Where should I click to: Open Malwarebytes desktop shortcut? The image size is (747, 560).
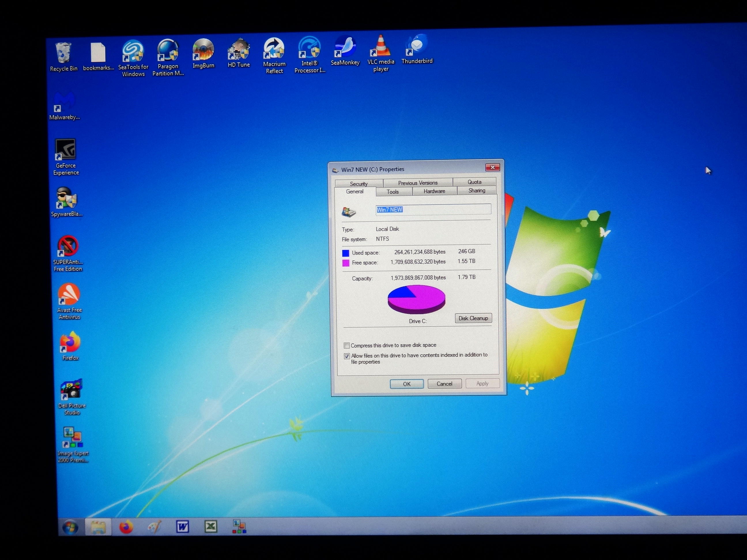[64, 106]
